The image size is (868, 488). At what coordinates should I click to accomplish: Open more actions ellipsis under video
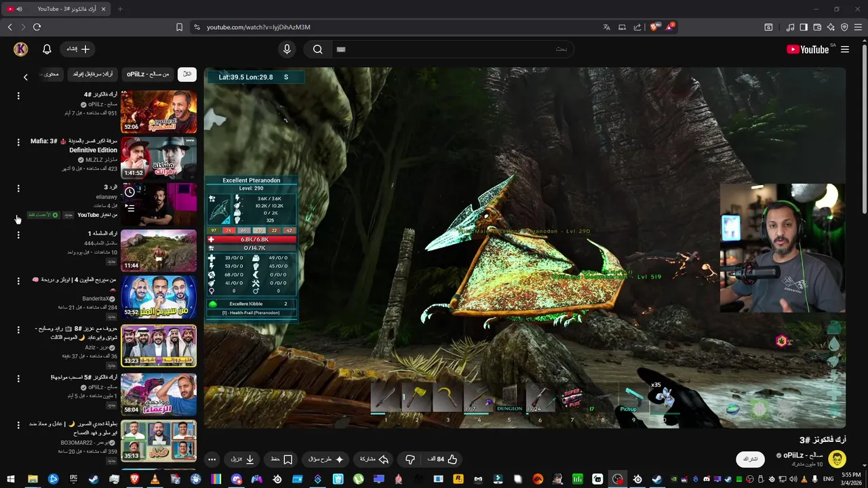point(212,459)
